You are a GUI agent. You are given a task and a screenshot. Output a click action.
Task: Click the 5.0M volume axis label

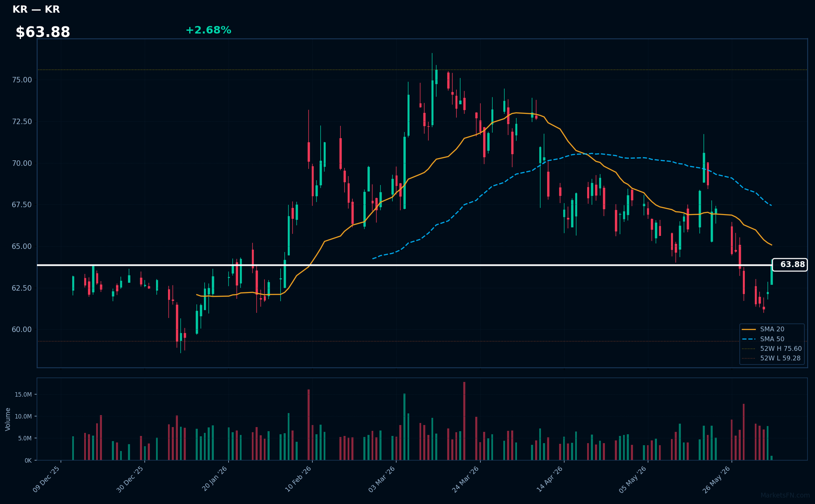25,438
